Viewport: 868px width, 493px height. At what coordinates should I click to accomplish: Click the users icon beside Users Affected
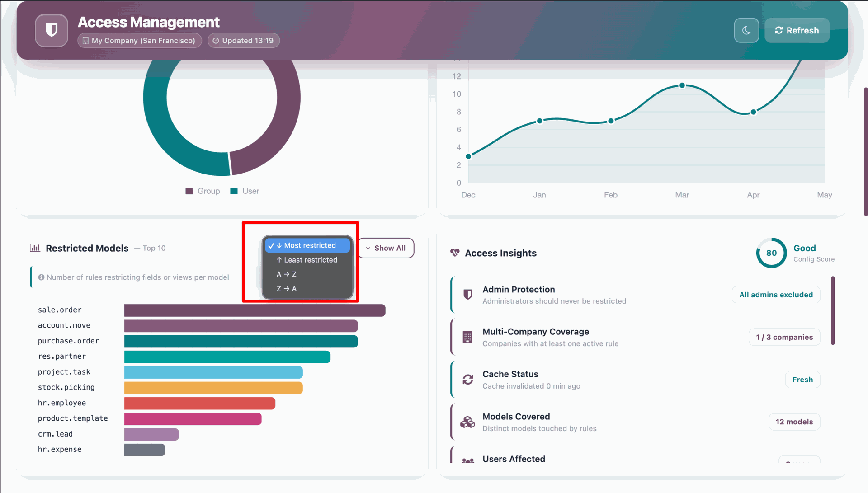pyautogui.click(x=468, y=460)
